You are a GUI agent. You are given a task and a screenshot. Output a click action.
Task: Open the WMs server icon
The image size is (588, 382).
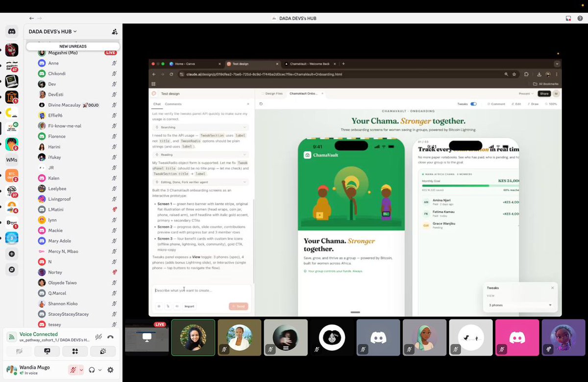pyautogui.click(x=12, y=160)
